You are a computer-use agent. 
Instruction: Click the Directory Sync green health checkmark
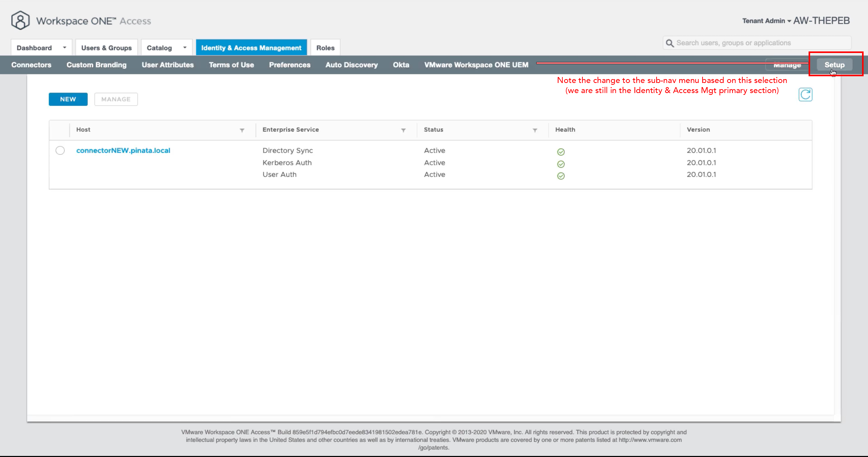tap(561, 152)
